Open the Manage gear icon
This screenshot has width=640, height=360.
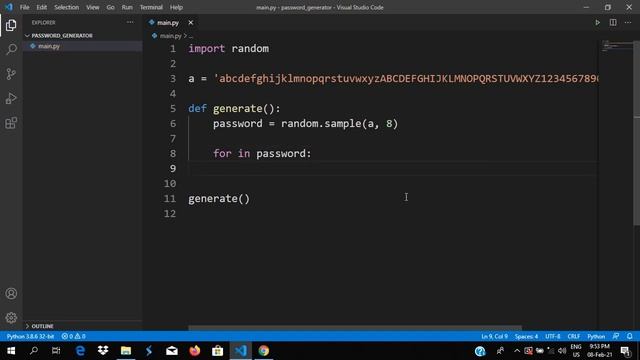[11, 318]
